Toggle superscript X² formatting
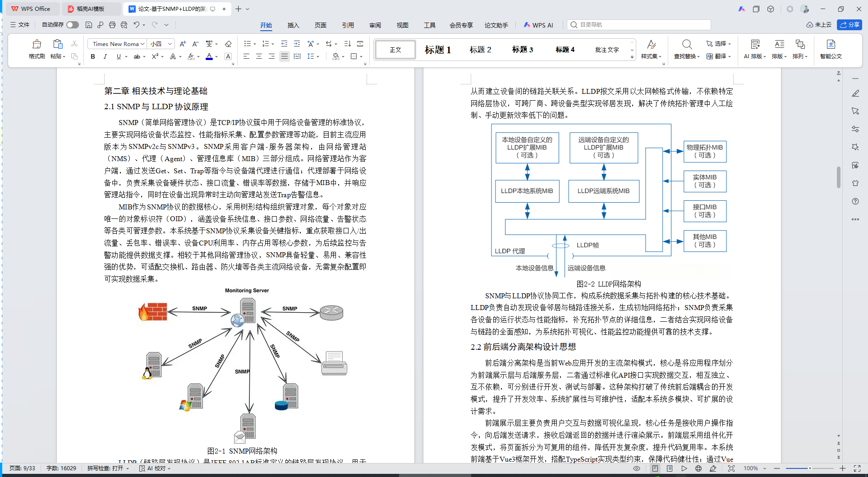 point(155,56)
